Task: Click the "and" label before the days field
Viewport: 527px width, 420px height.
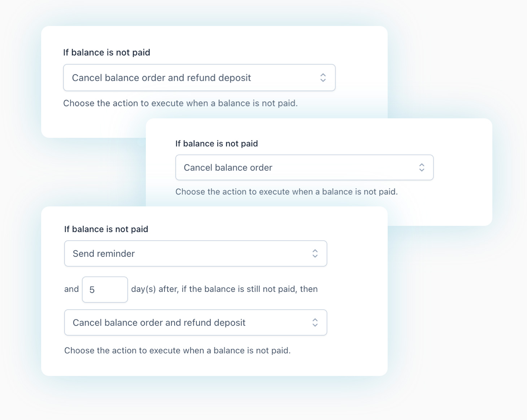Action: click(x=71, y=289)
